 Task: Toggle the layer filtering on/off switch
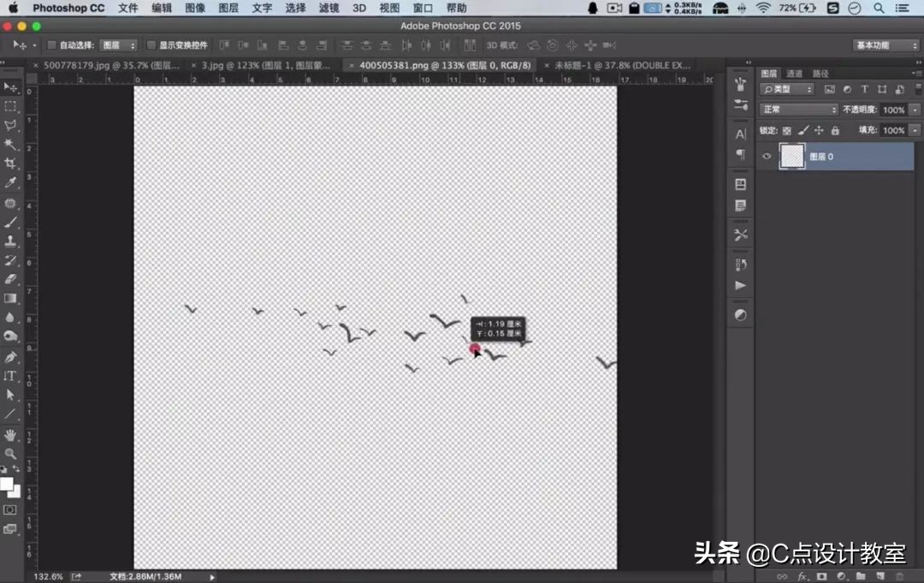pos(918,90)
